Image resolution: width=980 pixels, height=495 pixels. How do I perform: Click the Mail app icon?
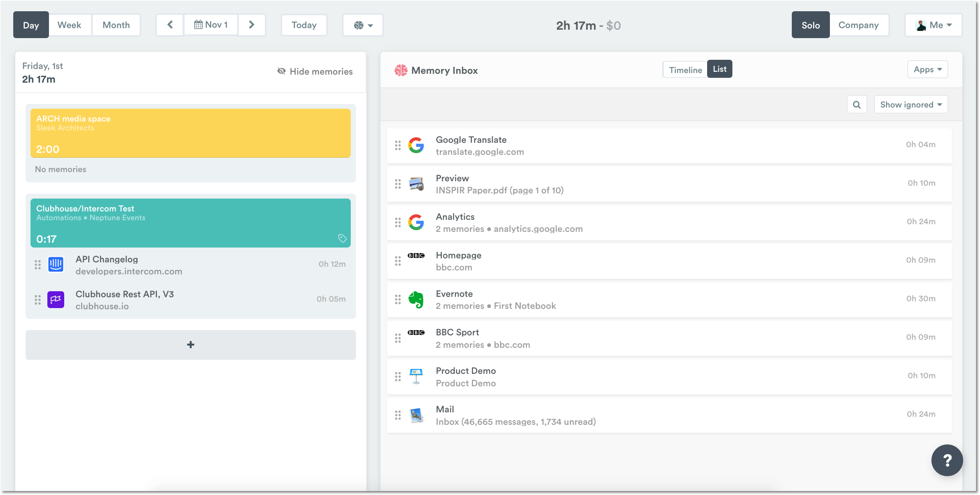417,415
